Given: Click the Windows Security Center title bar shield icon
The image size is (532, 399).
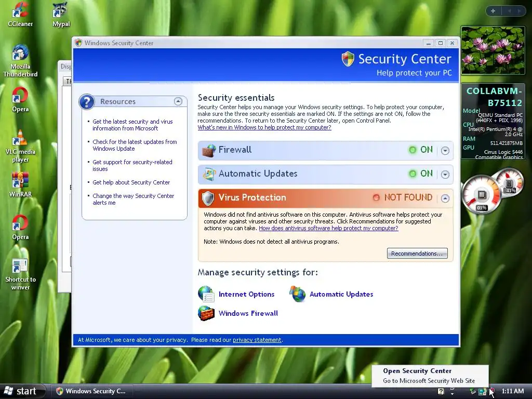Looking at the screenshot, I should point(78,43).
